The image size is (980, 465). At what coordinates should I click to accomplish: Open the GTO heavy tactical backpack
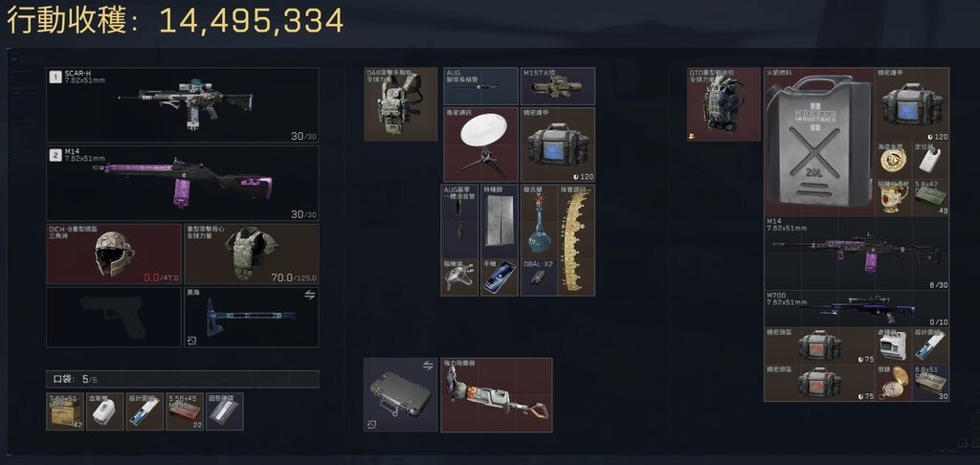point(724,104)
